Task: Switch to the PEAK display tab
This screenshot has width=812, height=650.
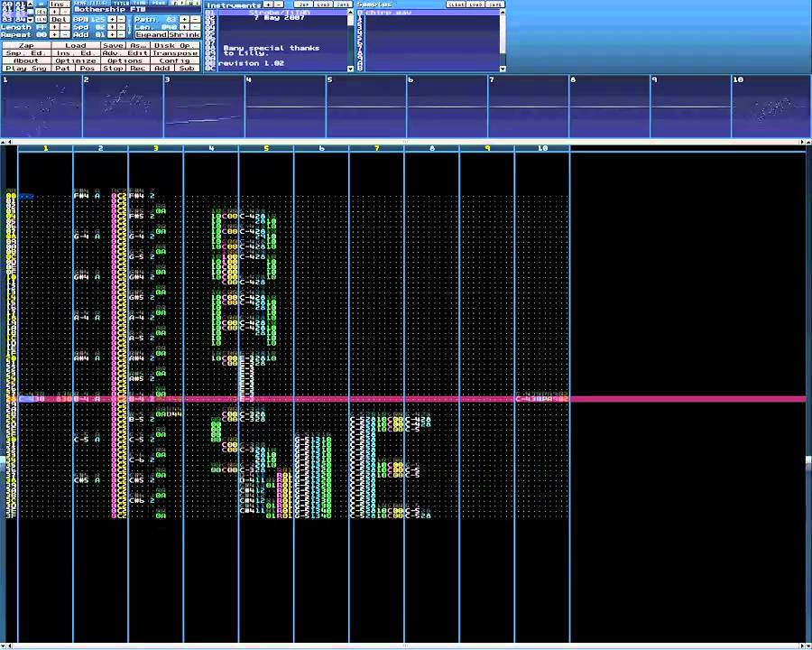Action: pyautogui.click(x=159, y=3)
